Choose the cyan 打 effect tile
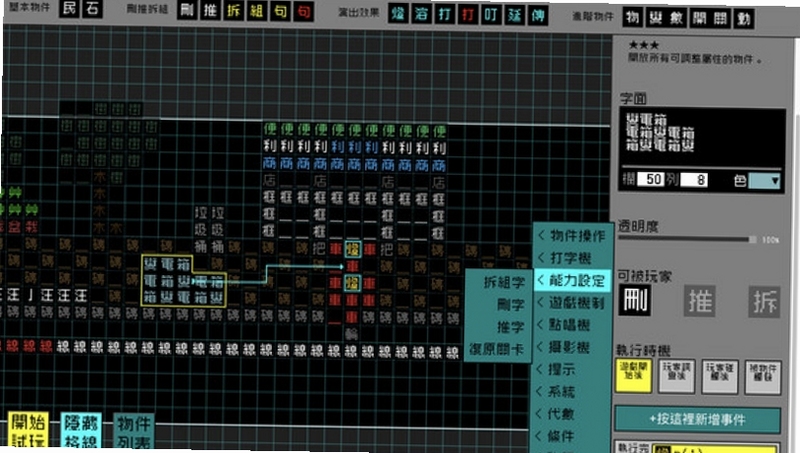800x453 pixels. click(x=445, y=15)
